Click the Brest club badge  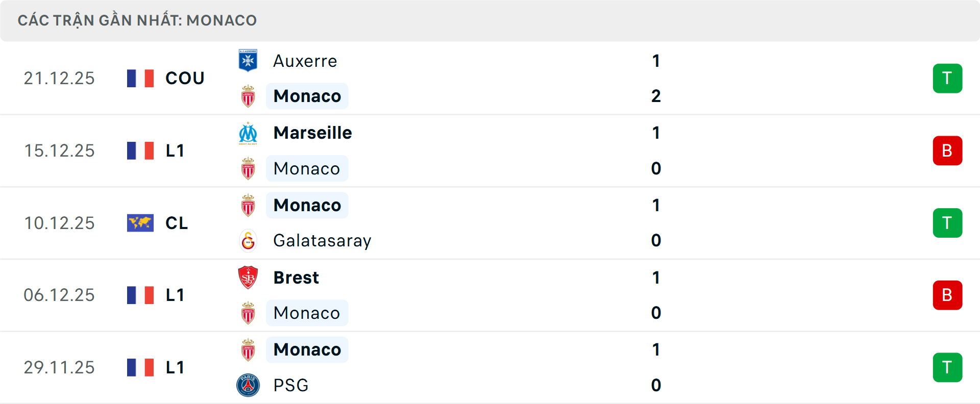[x=248, y=277]
